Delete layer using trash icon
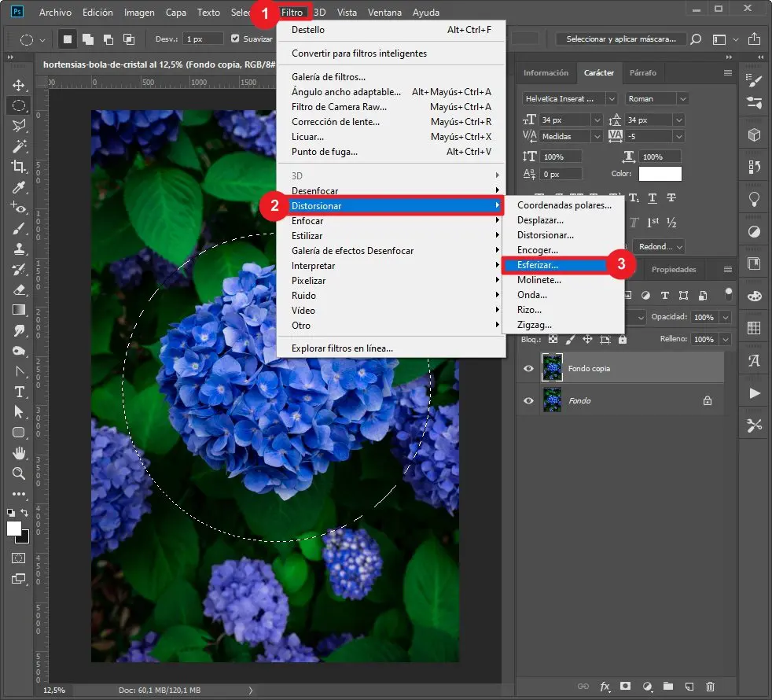This screenshot has height=700, width=772. click(x=711, y=687)
